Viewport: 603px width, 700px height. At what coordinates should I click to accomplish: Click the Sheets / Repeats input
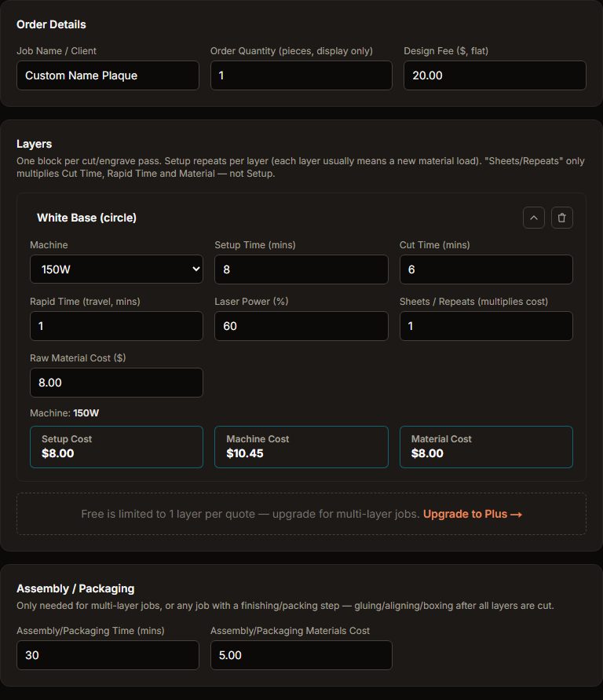point(486,326)
